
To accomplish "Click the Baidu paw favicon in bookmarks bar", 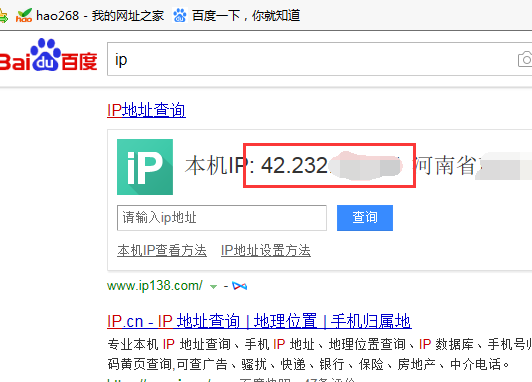I will [x=180, y=15].
